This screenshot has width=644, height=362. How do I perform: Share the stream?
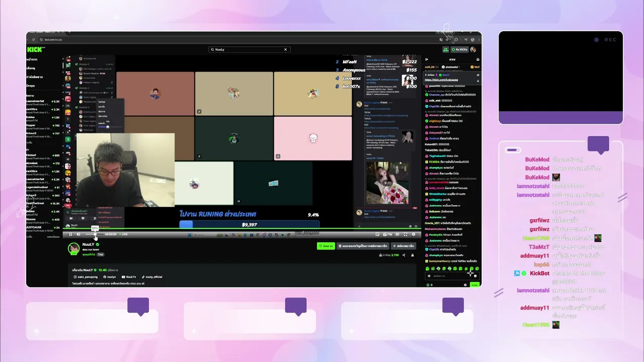(404, 255)
